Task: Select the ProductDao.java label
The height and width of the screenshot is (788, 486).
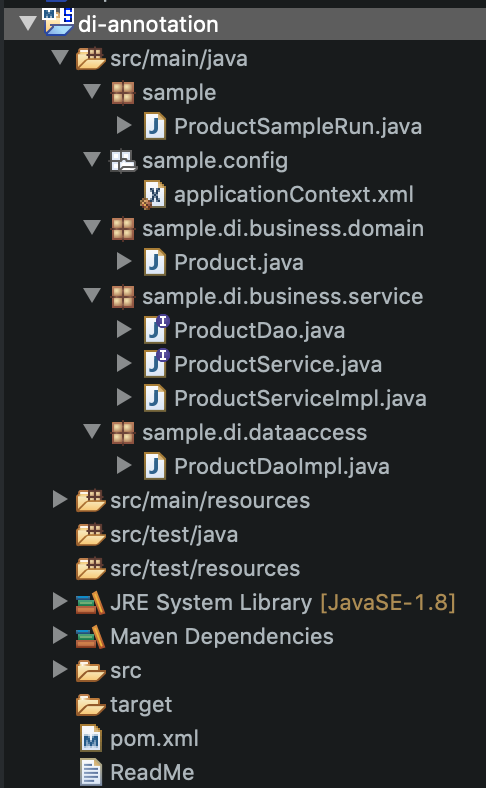Action: coord(259,331)
